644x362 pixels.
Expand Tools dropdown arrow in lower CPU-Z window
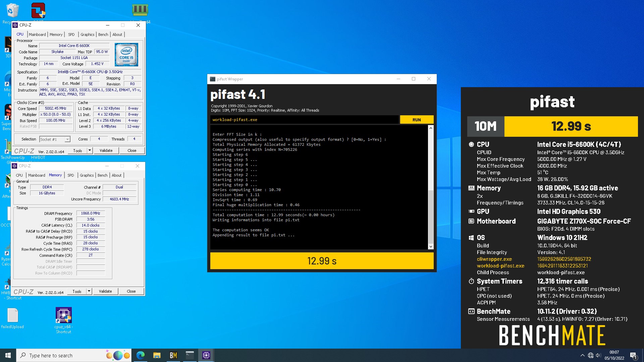[89, 291]
